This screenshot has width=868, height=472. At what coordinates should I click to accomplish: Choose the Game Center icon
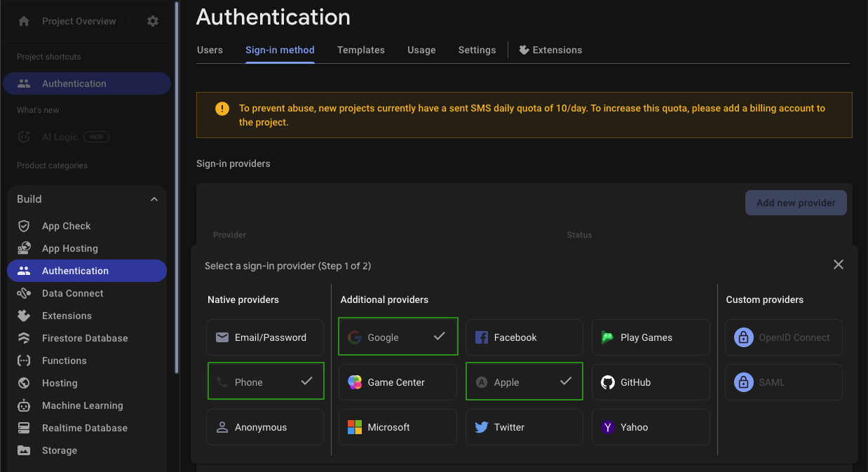click(355, 382)
